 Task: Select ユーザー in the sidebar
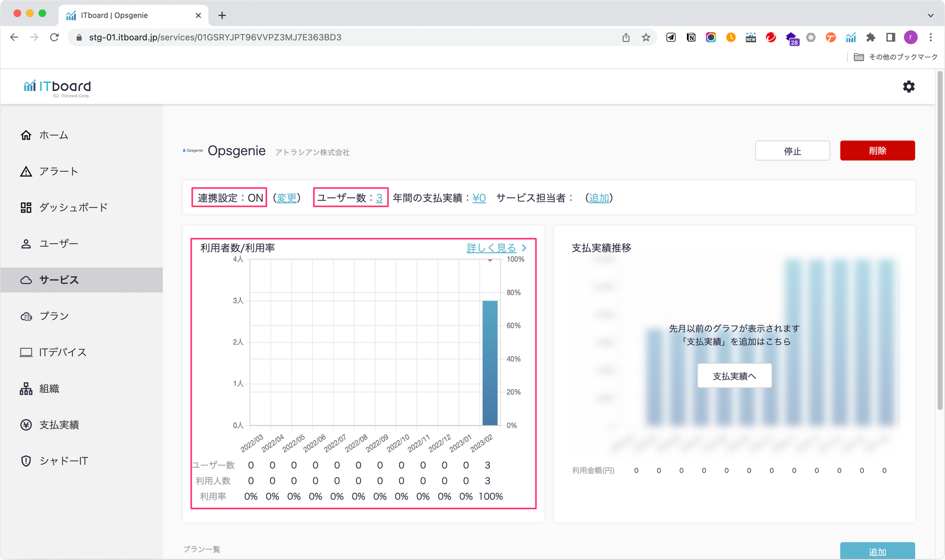58,244
